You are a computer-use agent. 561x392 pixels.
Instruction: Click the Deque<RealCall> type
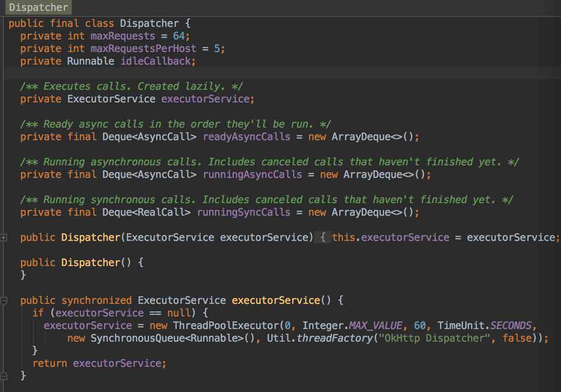pos(147,212)
